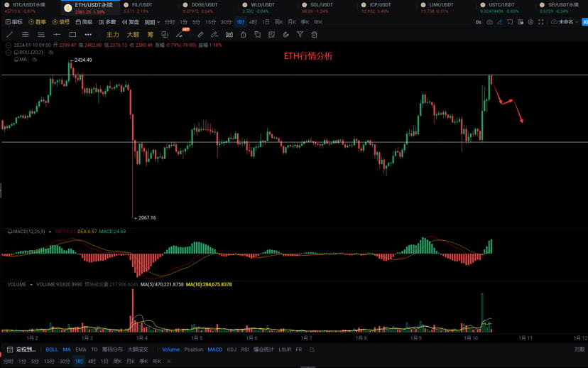Click the 主力 tool button

click(112, 35)
